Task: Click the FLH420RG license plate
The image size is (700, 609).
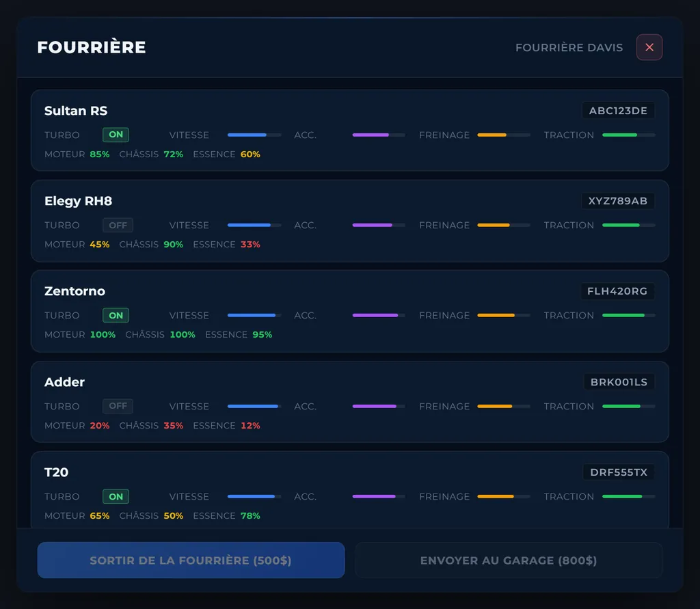Action: point(617,291)
